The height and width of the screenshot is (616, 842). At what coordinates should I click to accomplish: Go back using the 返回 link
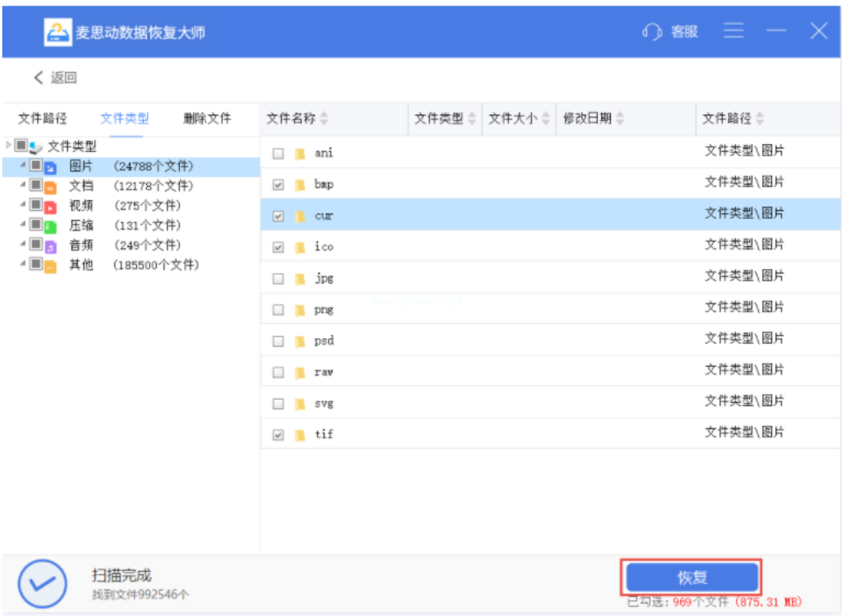(56, 78)
